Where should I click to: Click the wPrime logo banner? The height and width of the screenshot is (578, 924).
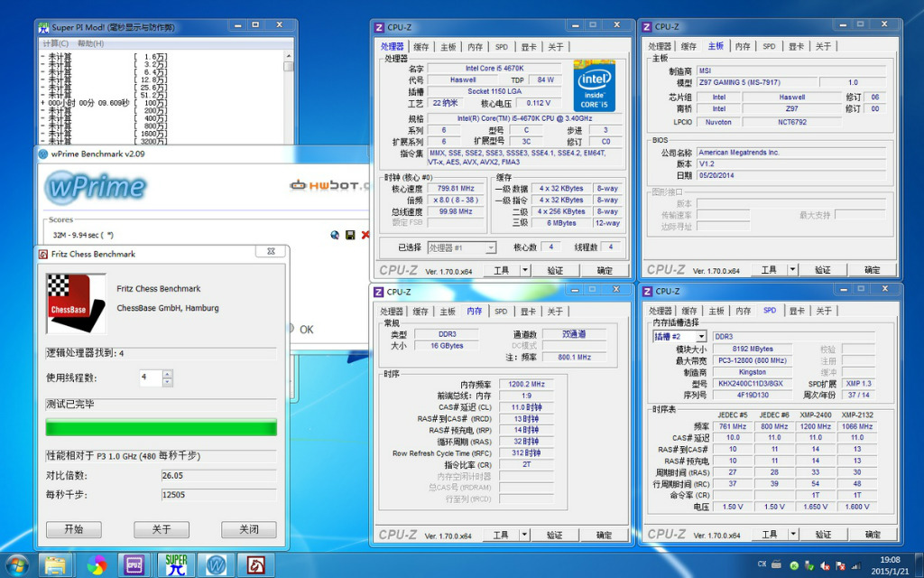96,188
